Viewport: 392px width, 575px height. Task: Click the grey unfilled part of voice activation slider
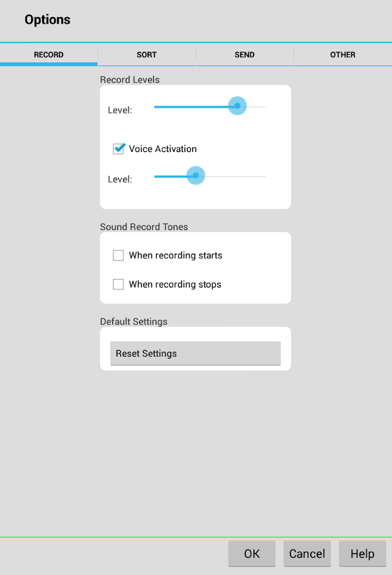pos(235,176)
